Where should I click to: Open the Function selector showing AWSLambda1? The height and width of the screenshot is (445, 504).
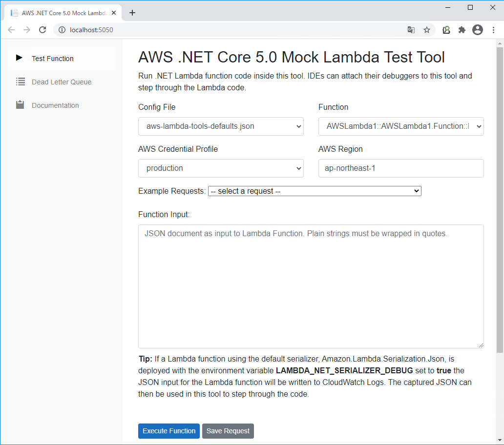click(400, 126)
